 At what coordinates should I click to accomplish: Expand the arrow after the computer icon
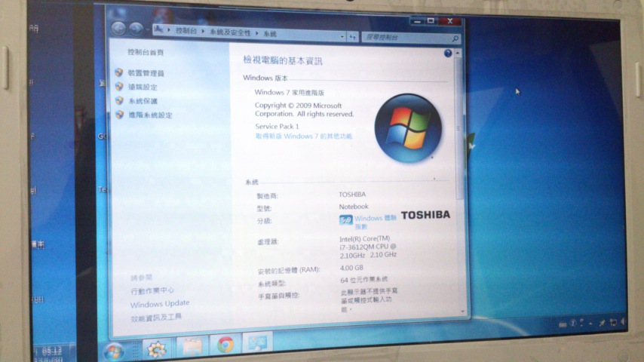coord(169,30)
